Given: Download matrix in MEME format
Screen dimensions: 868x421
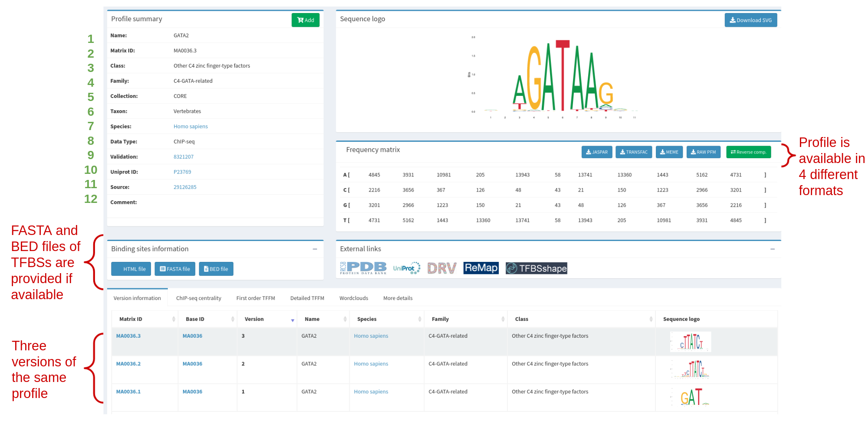Looking at the screenshot, I should (669, 152).
